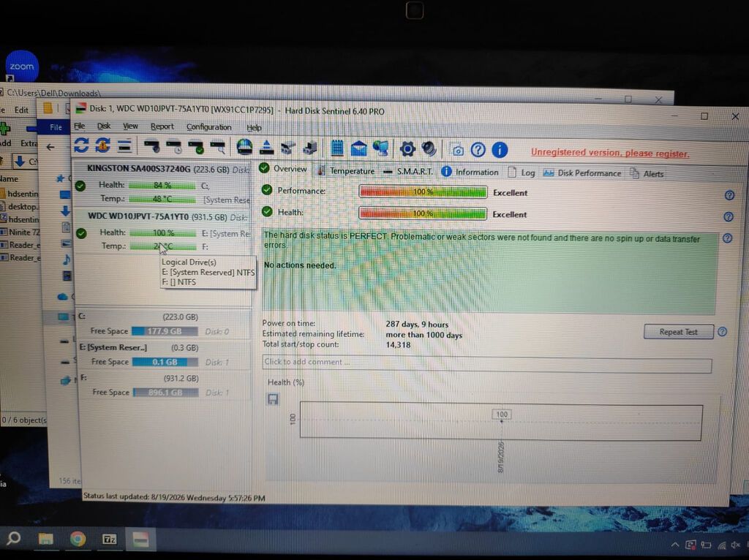The height and width of the screenshot is (560, 749).
Task: Click the speaker sound toolbar icon
Action: click(x=429, y=149)
